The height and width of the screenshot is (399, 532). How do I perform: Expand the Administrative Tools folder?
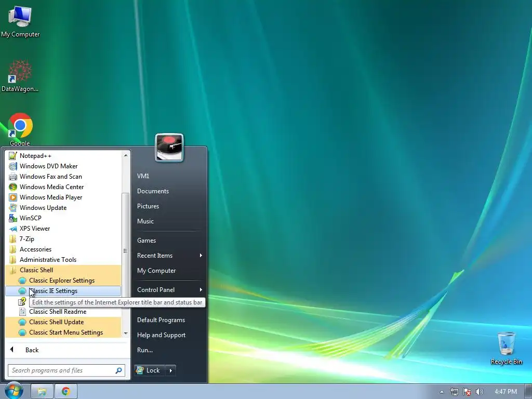[x=63, y=260]
